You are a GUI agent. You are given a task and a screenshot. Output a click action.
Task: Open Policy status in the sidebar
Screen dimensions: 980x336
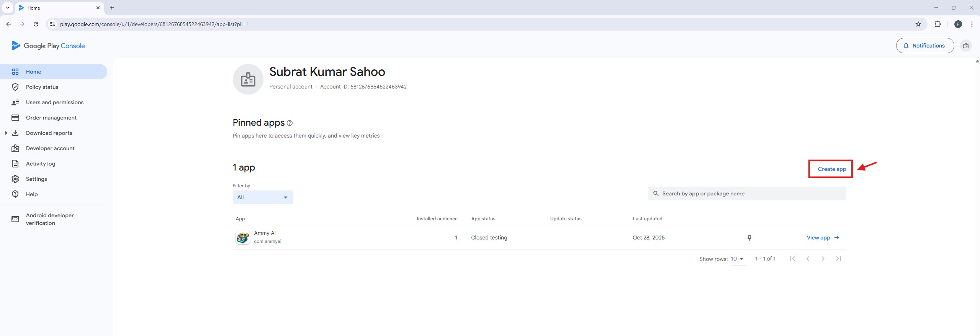(42, 87)
